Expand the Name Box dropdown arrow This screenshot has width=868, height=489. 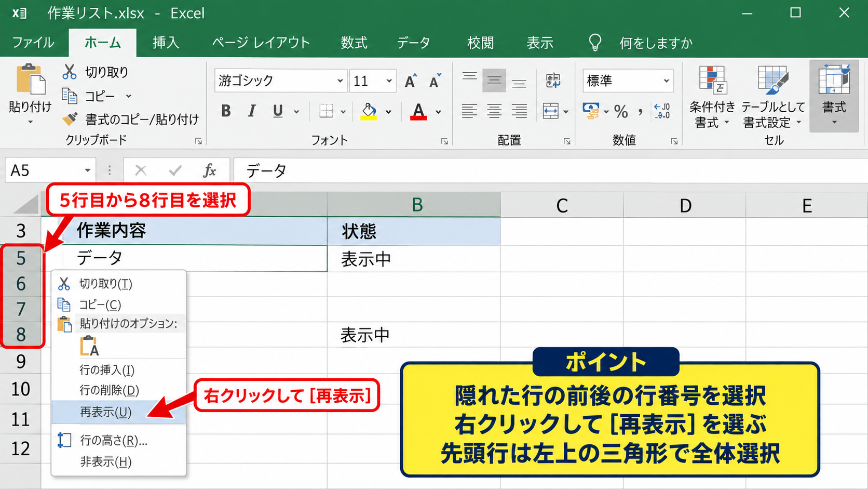88,170
